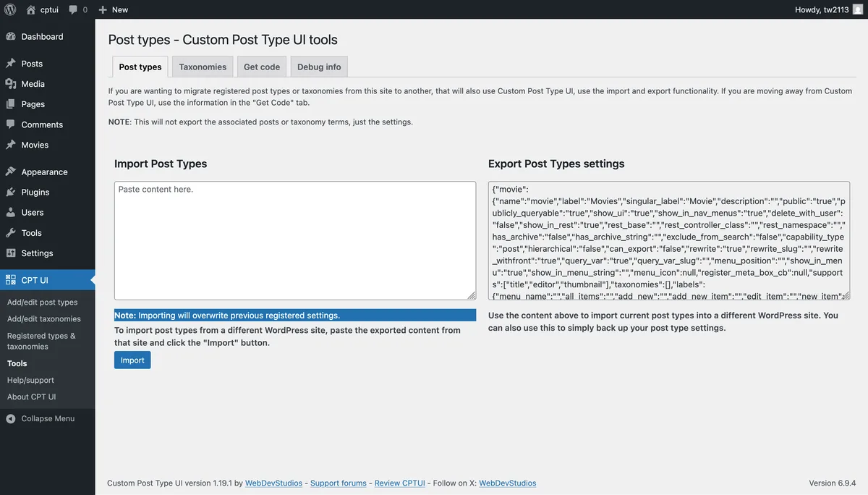Switch to the Post types tab
Viewport: 868px width, 495px height.
140,67
